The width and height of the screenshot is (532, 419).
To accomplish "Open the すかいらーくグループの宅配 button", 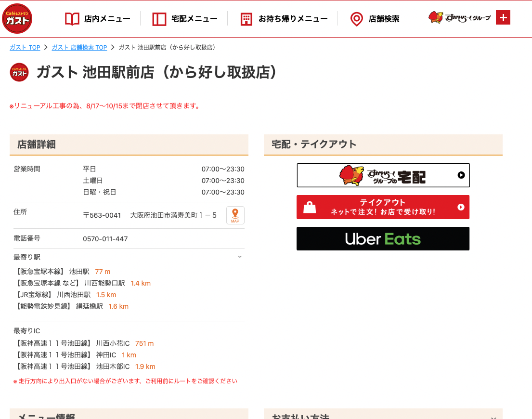I will (x=383, y=175).
